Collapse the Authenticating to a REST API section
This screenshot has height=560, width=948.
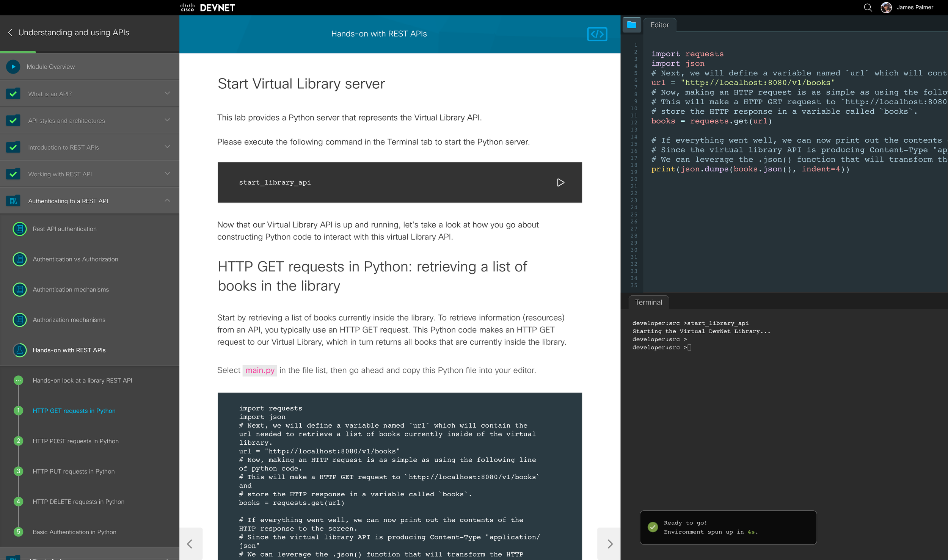167,201
